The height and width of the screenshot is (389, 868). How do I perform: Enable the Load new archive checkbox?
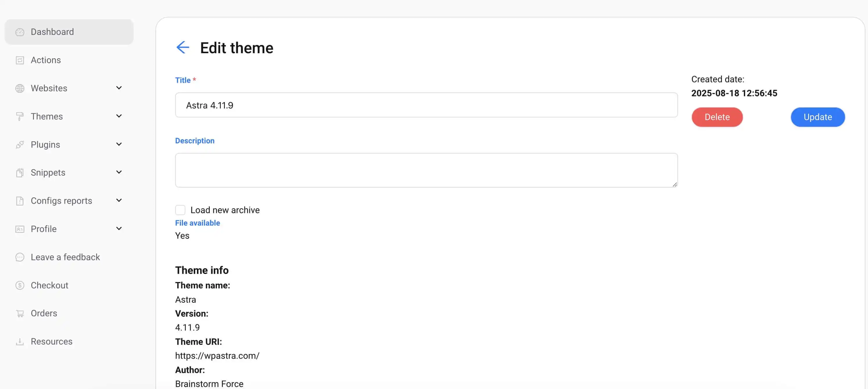click(x=180, y=210)
